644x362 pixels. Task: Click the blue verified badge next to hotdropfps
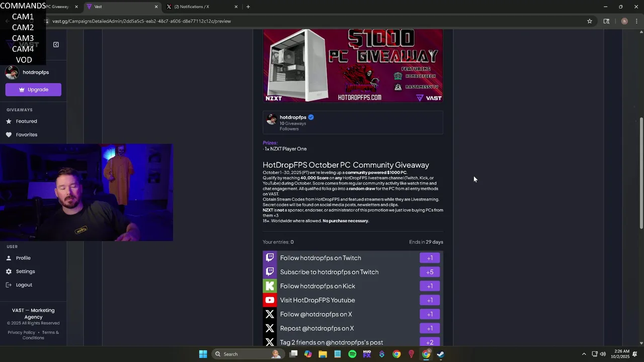(x=311, y=117)
